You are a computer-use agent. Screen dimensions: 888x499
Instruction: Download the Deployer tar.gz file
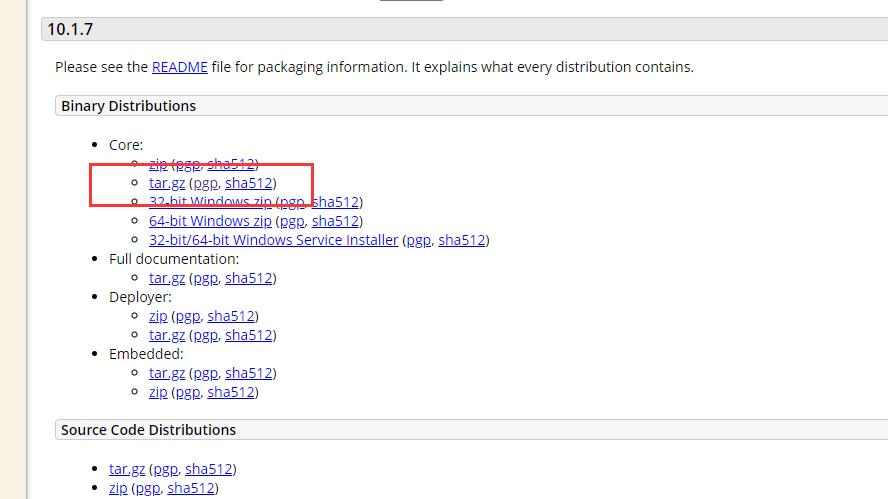click(x=167, y=335)
